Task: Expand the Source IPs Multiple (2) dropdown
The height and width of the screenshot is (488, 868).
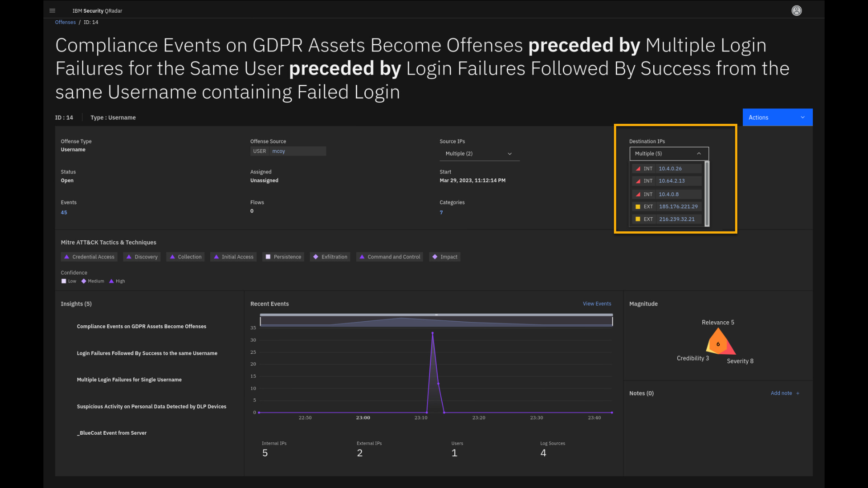Action: (x=479, y=154)
